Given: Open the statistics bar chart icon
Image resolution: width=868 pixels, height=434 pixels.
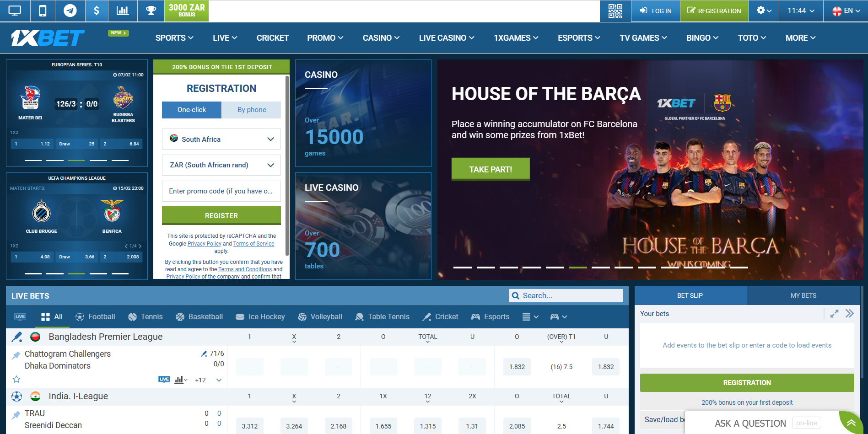Looking at the screenshot, I should [x=123, y=11].
